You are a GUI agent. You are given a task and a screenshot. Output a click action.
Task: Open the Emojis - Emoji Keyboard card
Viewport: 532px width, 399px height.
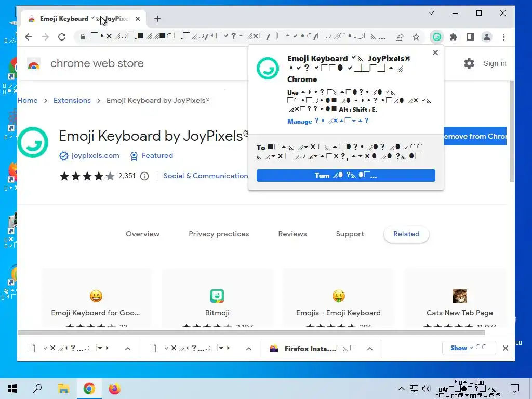(338, 298)
